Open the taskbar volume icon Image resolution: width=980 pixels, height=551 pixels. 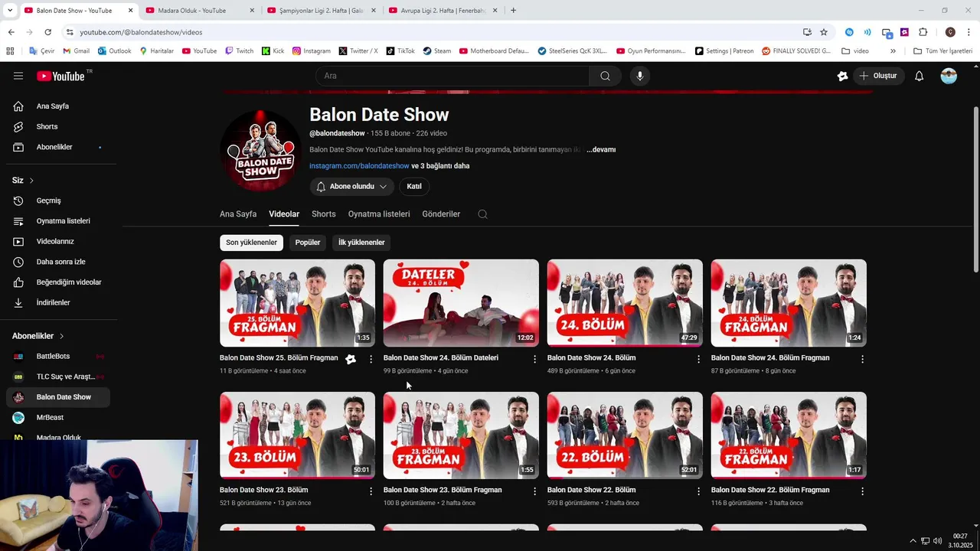pyautogui.click(x=938, y=541)
